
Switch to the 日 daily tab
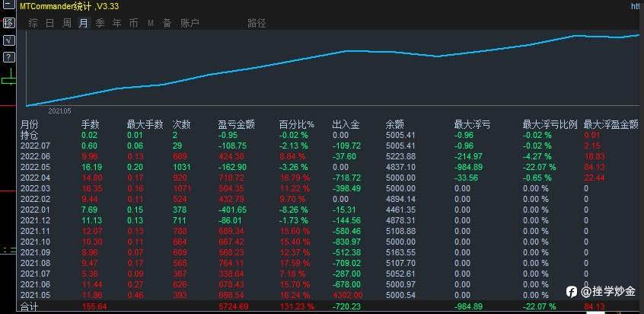[x=49, y=23]
